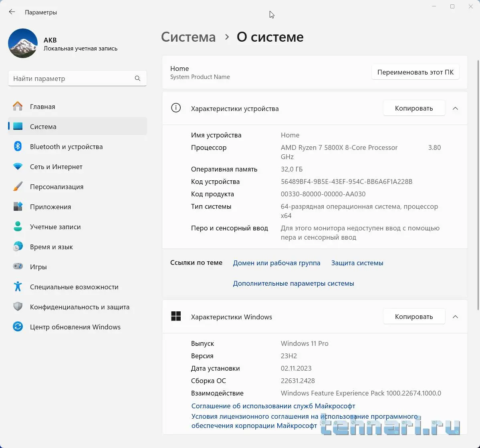Click the Учетные записи person icon
The width and height of the screenshot is (480, 448).
point(18,226)
